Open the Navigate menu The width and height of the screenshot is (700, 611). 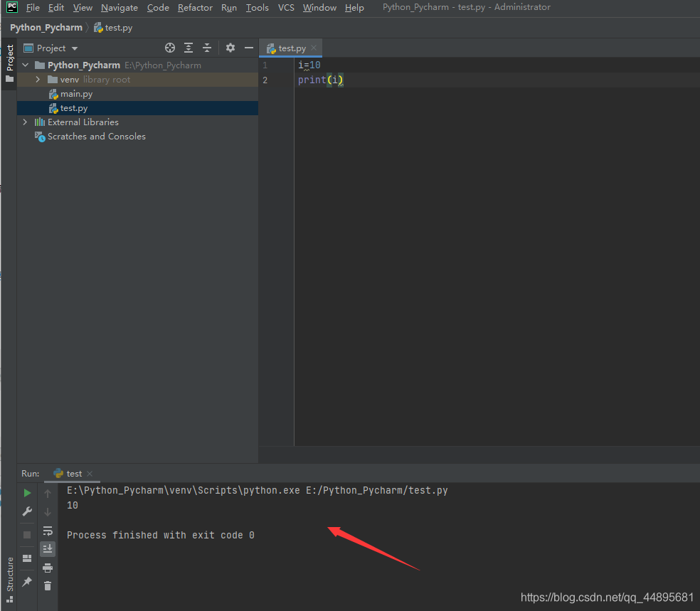(x=120, y=8)
